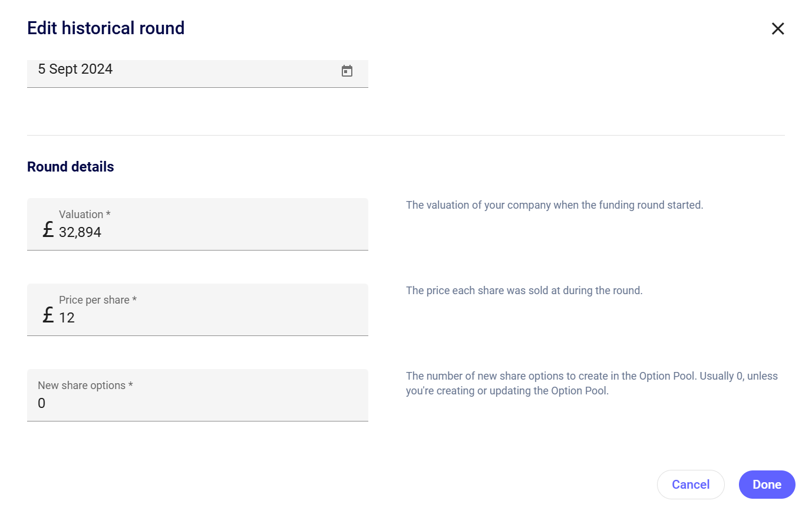Click the 'Valuation *' field label
The width and height of the screenshot is (812, 517).
pyautogui.click(x=84, y=215)
